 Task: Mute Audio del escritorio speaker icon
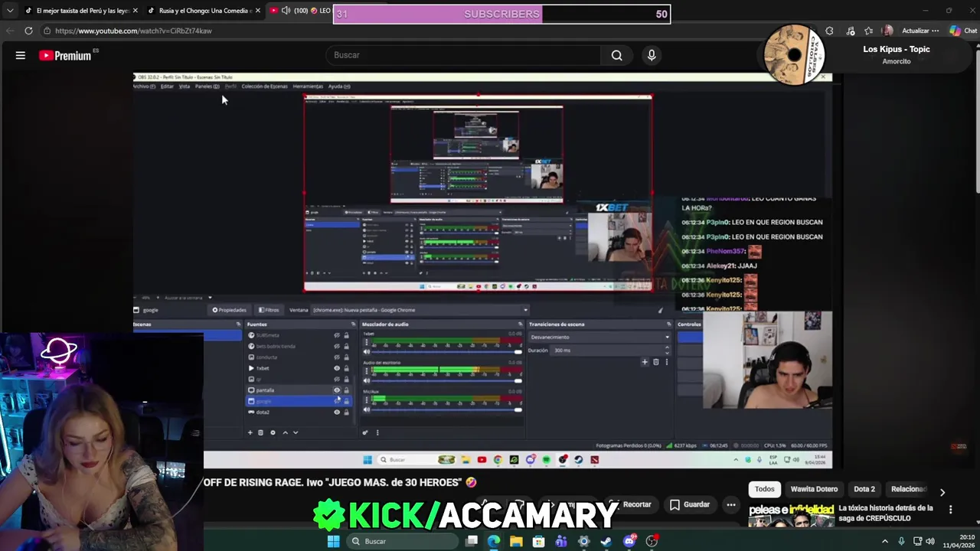(366, 380)
